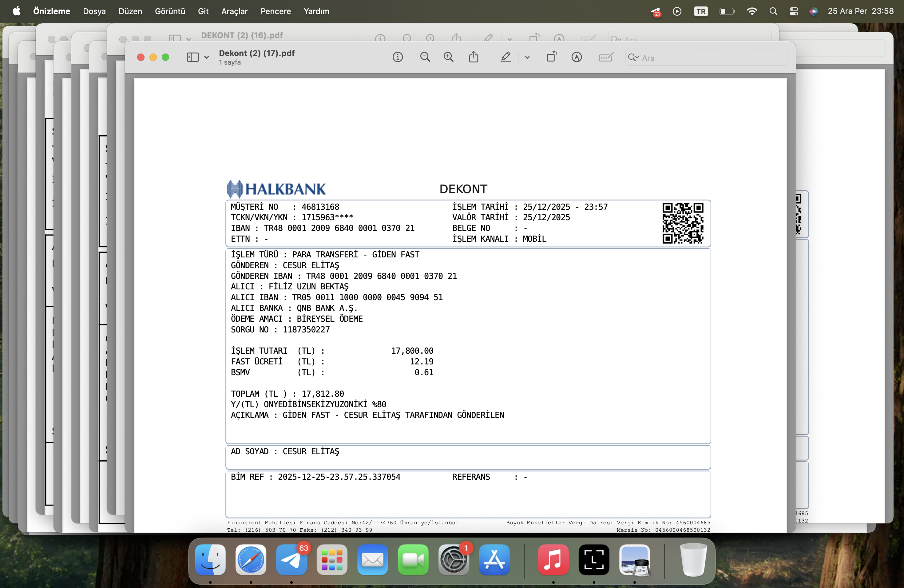Open search options magnifier dropdown in front window
This screenshot has height=588, width=904.
coord(633,58)
